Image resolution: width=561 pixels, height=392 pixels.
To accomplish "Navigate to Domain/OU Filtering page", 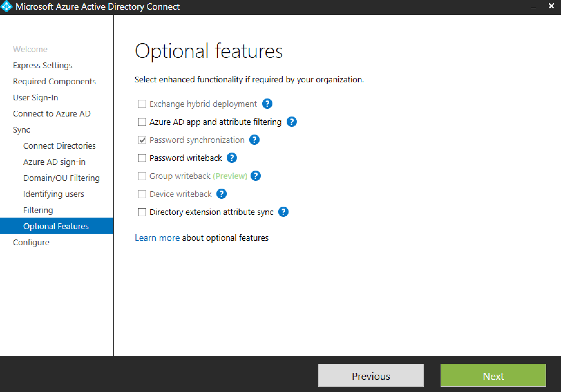I will (x=61, y=178).
